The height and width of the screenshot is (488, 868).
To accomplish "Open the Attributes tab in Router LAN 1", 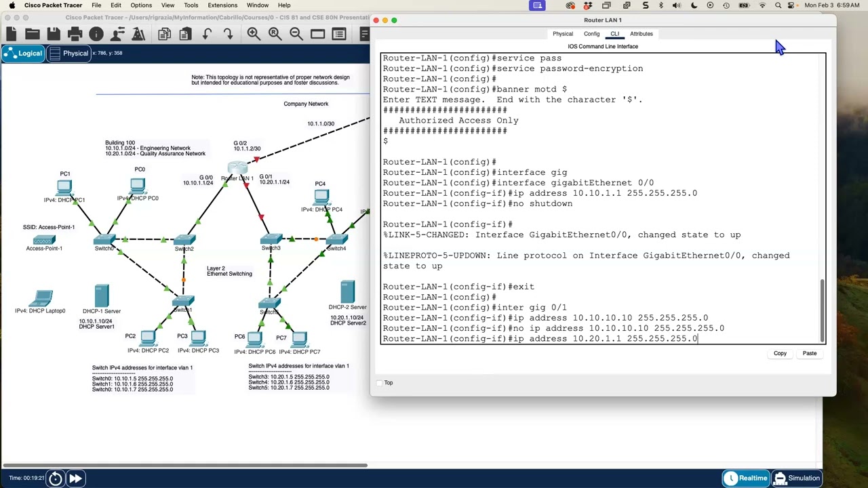I will pos(642,34).
